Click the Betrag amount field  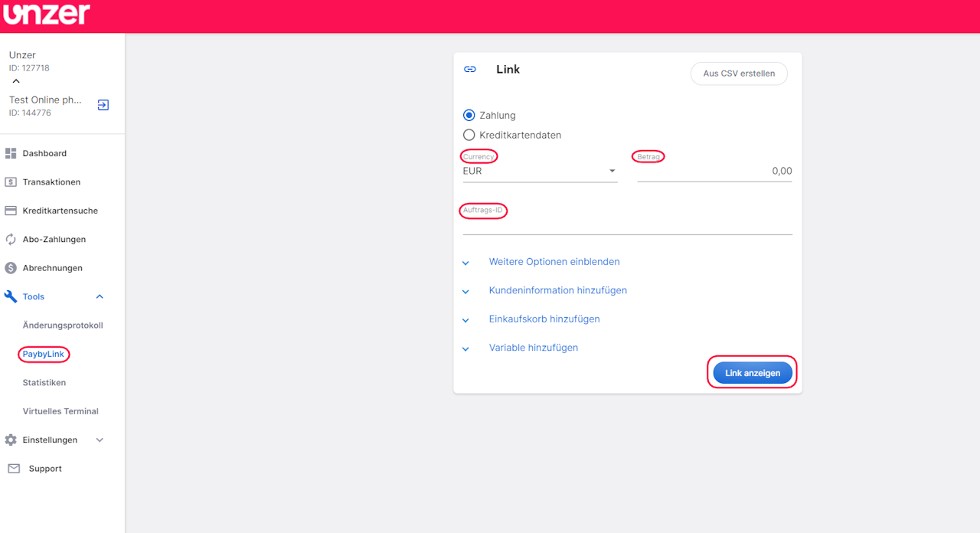tap(714, 172)
